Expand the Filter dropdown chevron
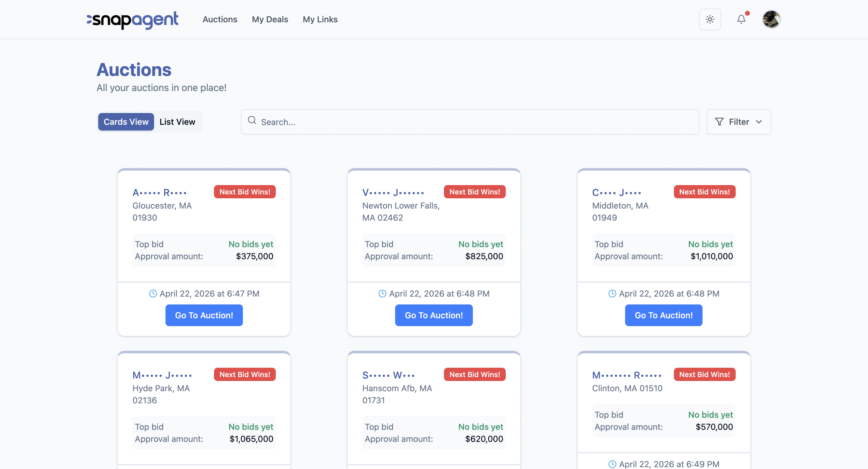The image size is (868, 469). pyautogui.click(x=759, y=122)
